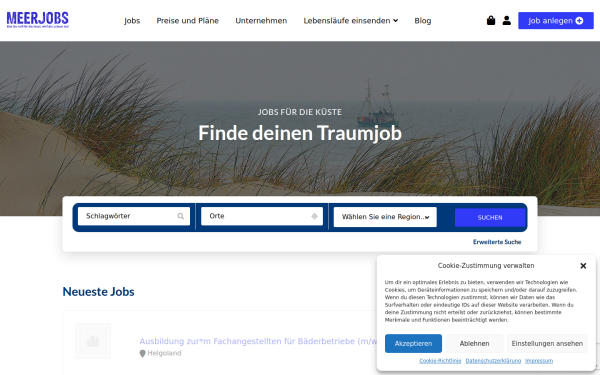Open the company logo placeholder thumbnail
This screenshot has width=600, height=375.
coord(93,341)
